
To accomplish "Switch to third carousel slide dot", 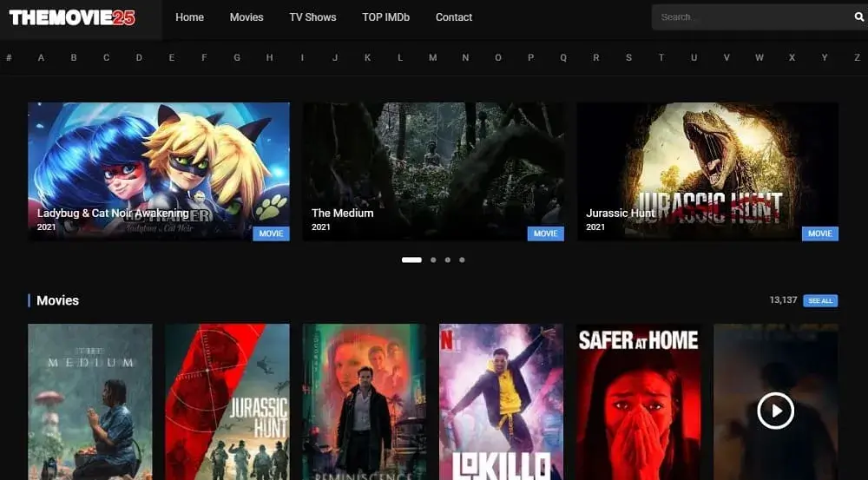I will coord(448,260).
